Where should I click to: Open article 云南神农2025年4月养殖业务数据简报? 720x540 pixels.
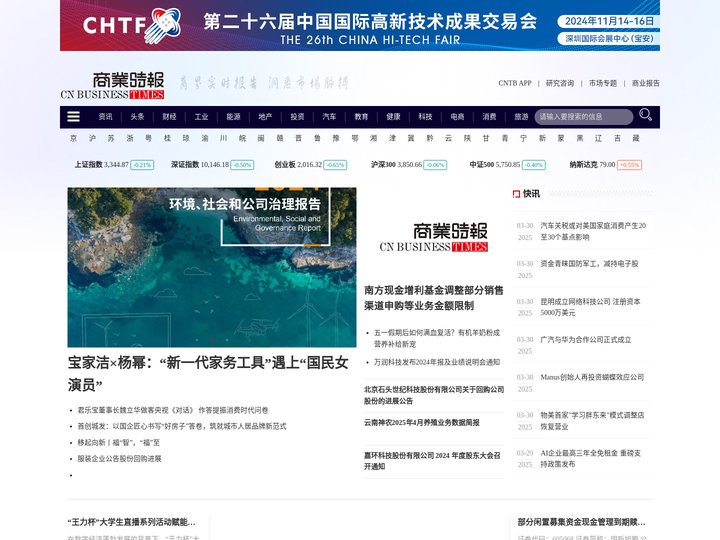click(x=422, y=422)
